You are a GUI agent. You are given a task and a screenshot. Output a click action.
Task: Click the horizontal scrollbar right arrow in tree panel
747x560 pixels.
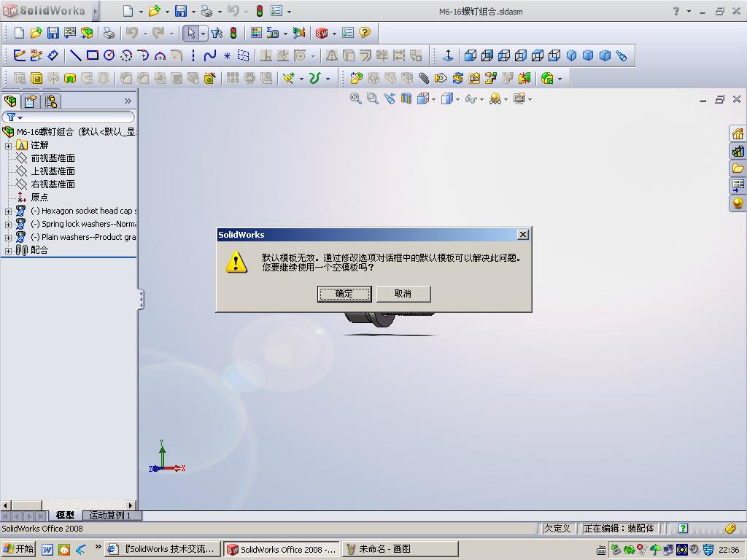(131, 505)
